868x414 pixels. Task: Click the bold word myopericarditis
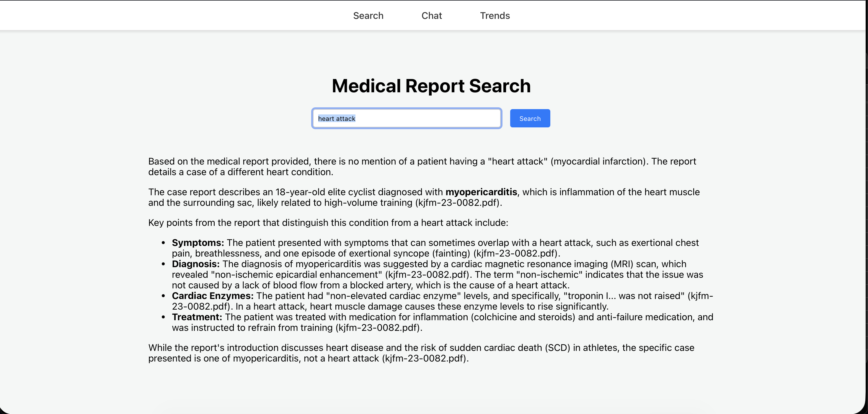point(481,192)
